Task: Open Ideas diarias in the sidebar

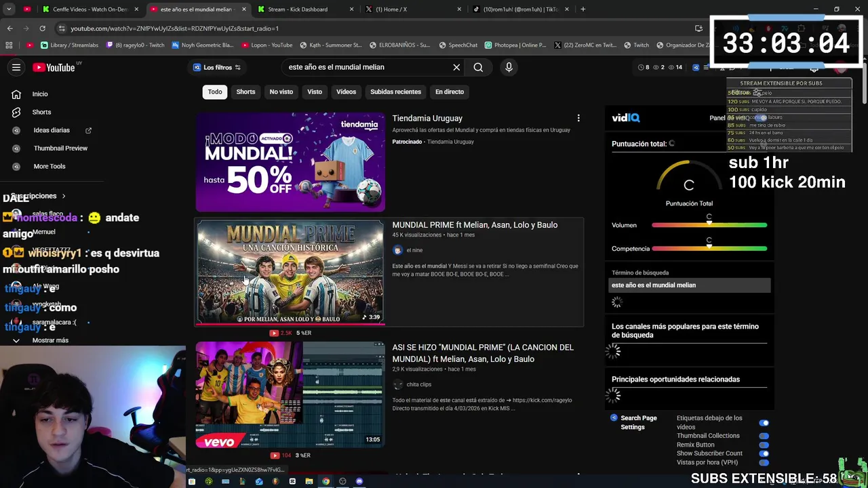Action: (x=52, y=130)
